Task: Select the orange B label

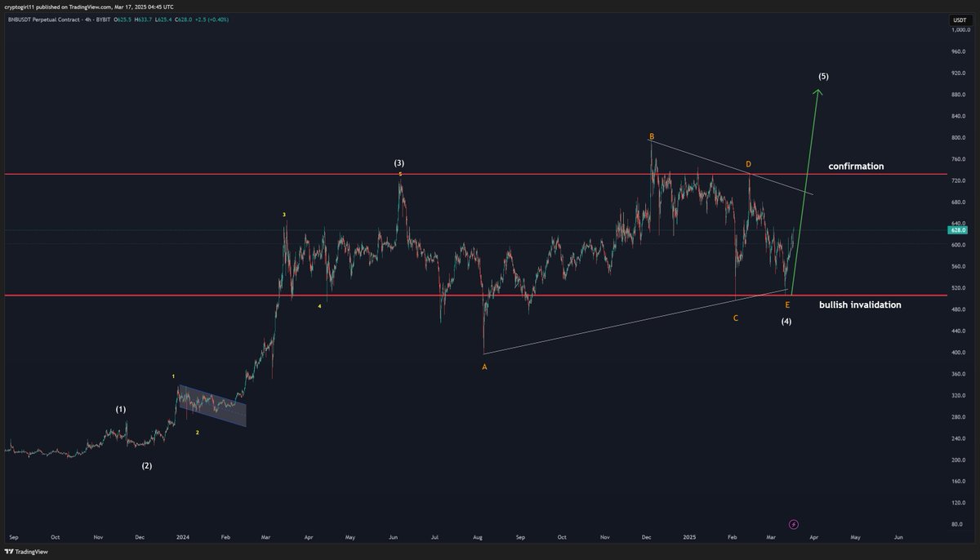Action: pos(652,136)
